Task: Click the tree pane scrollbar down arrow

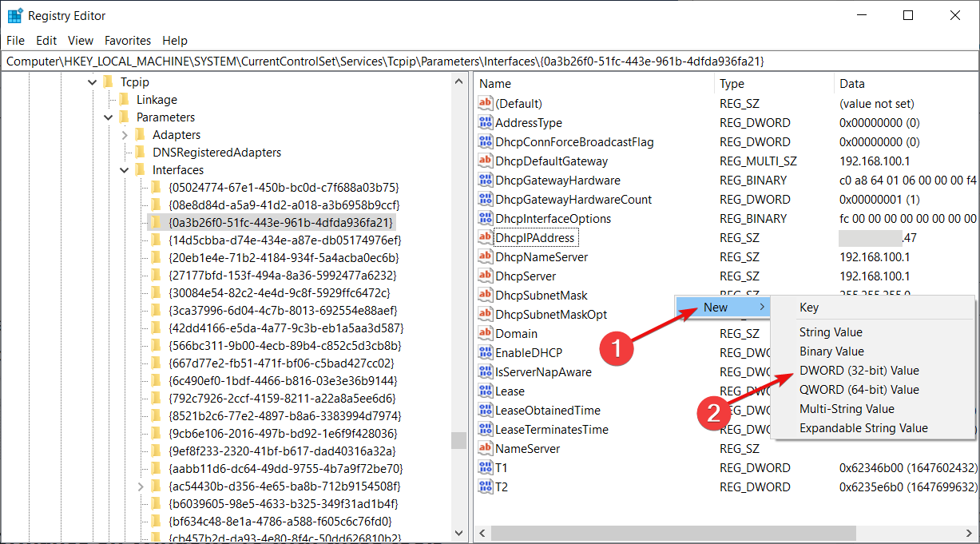Action: pyautogui.click(x=459, y=533)
